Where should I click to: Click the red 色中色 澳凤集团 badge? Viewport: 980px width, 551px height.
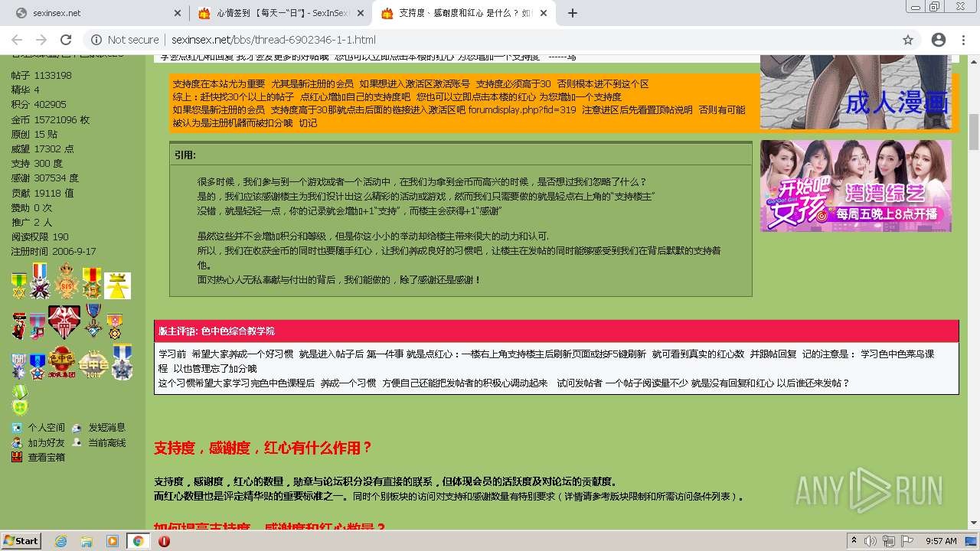click(x=61, y=363)
